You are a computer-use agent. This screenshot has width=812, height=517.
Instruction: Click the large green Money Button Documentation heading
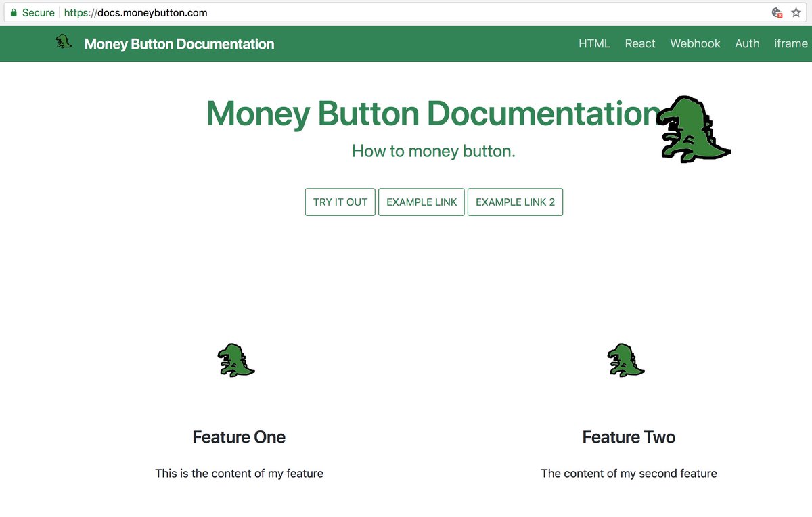point(433,113)
